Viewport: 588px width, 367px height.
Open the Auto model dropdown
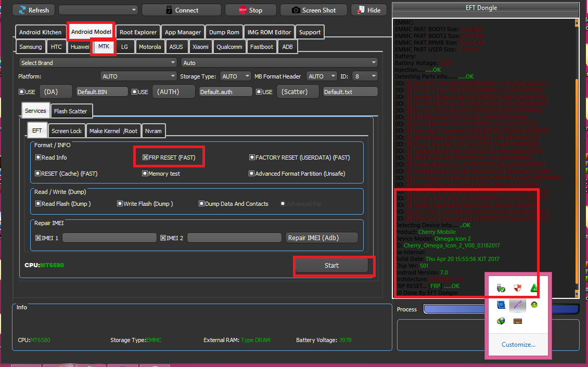click(279, 62)
